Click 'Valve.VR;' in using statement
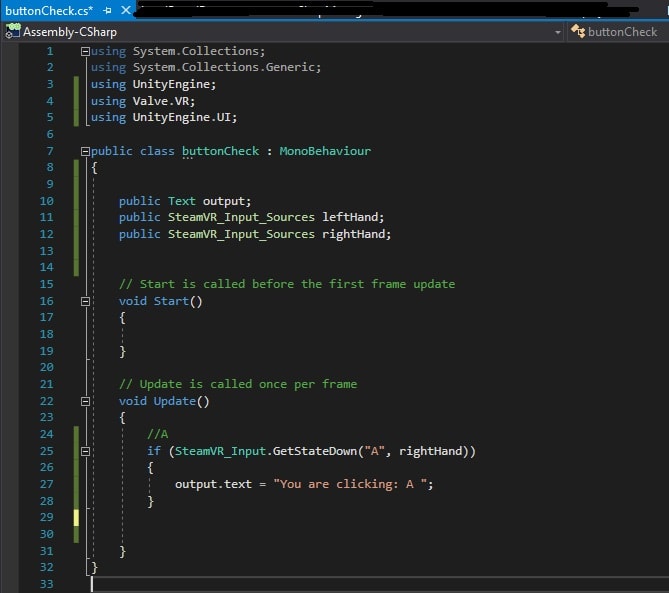The width and height of the screenshot is (669, 593). tap(164, 101)
